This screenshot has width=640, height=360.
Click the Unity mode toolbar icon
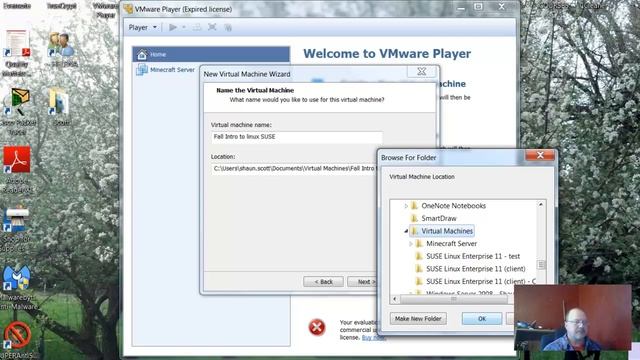pyautogui.click(x=228, y=28)
